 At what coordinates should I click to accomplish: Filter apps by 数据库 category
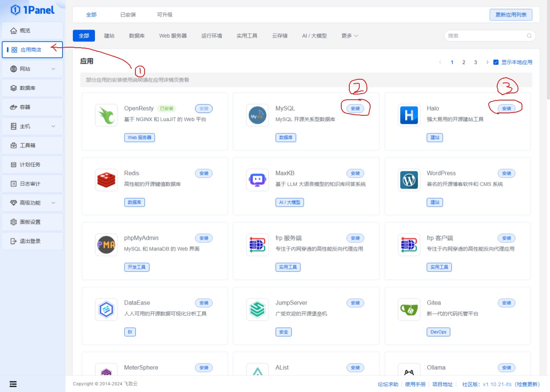click(x=137, y=36)
